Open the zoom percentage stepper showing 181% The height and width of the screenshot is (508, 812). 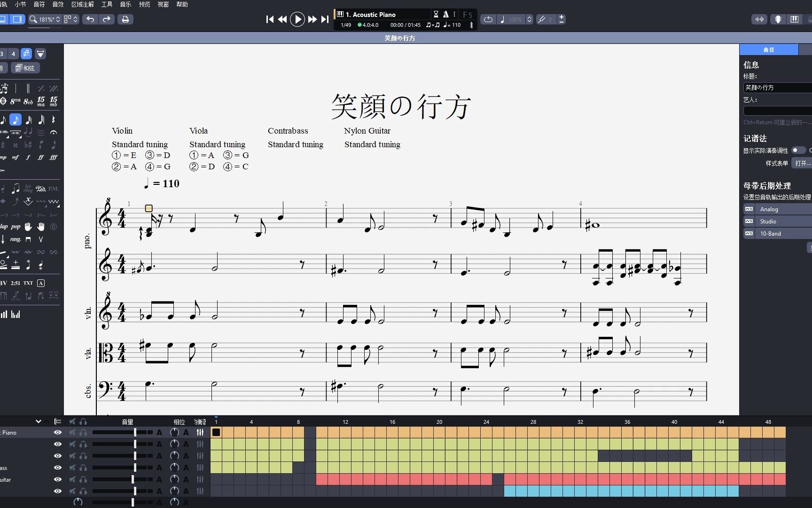58,19
